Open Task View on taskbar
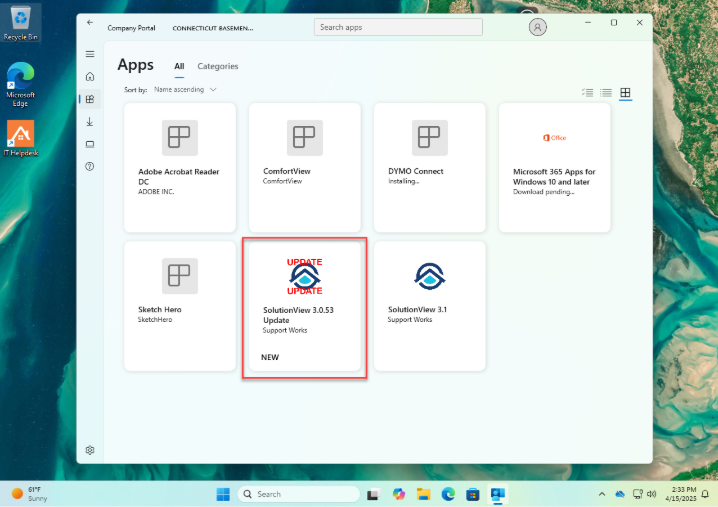Viewport: 718px width, 507px height. (x=374, y=494)
